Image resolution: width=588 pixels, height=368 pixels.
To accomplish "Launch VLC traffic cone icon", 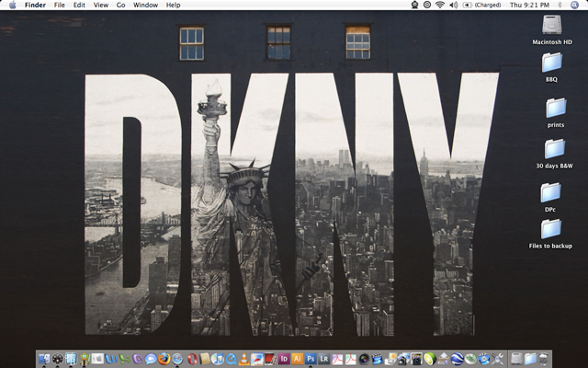I will 244,360.
